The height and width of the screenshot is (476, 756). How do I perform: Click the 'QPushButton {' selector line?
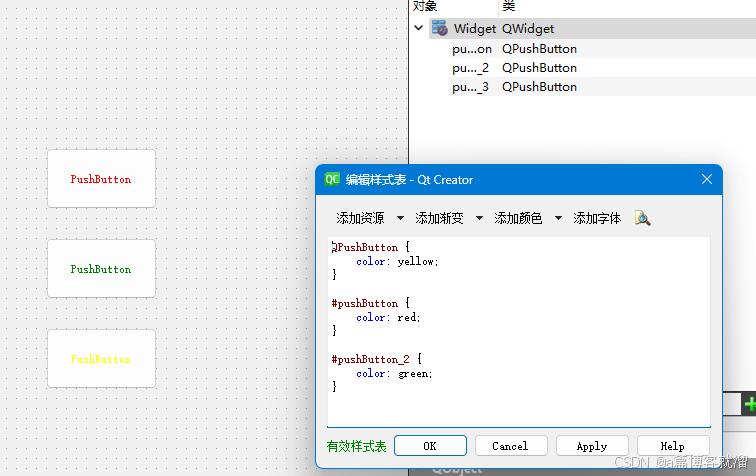[370, 247]
